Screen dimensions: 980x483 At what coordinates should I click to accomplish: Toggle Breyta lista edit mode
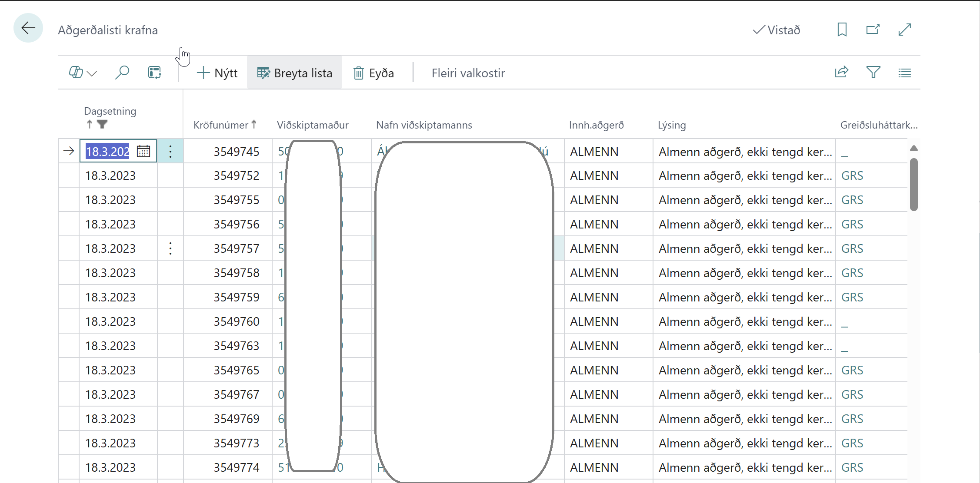tap(294, 73)
